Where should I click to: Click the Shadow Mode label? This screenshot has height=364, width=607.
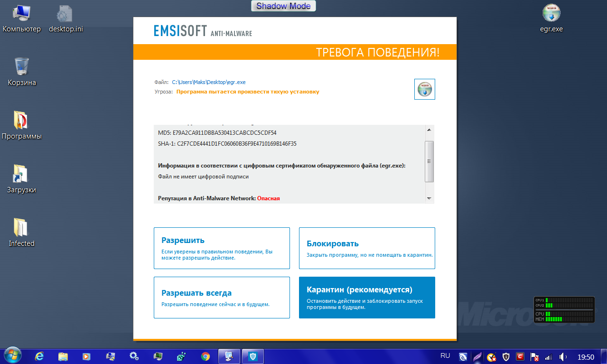(283, 6)
